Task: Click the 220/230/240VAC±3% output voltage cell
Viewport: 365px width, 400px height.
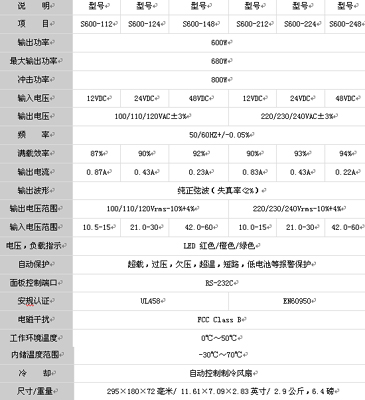Action: click(297, 116)
